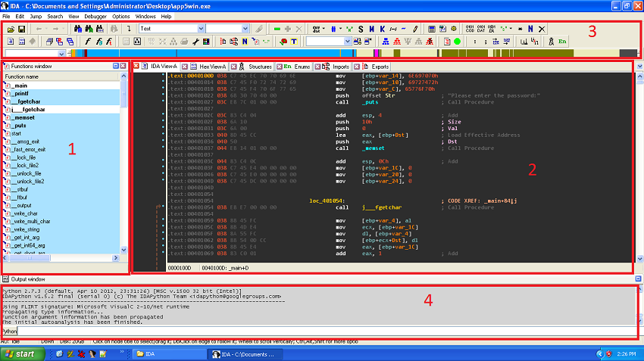Click the color palette grid icon
Screen dimensions: 644x361
(x=206, y=42)
